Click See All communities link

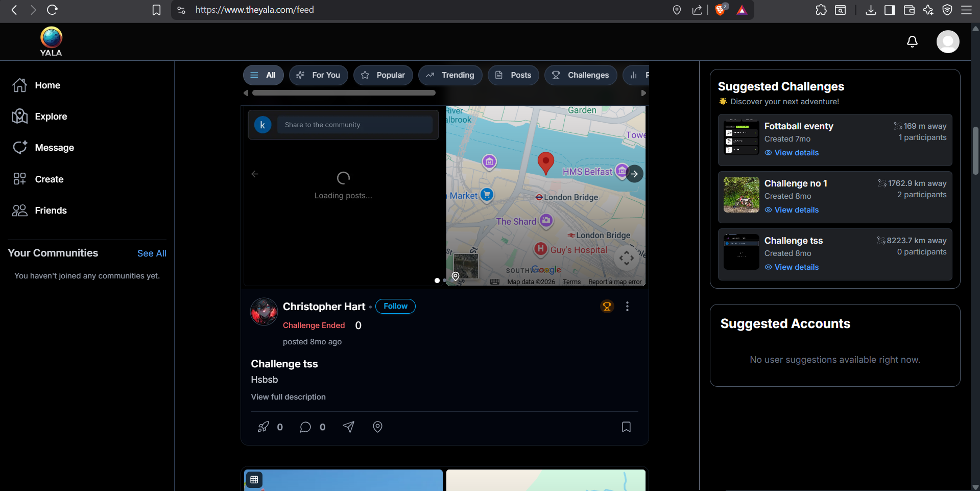click(x=152, y=253)
